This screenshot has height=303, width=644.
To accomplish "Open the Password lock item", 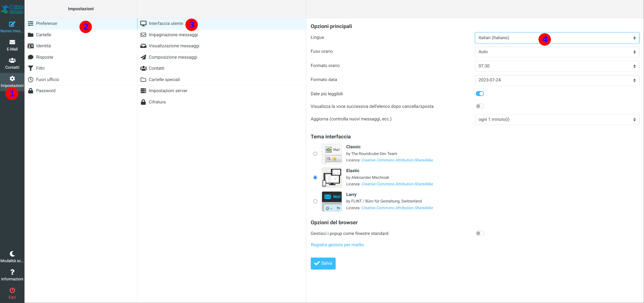I will 45,91.
